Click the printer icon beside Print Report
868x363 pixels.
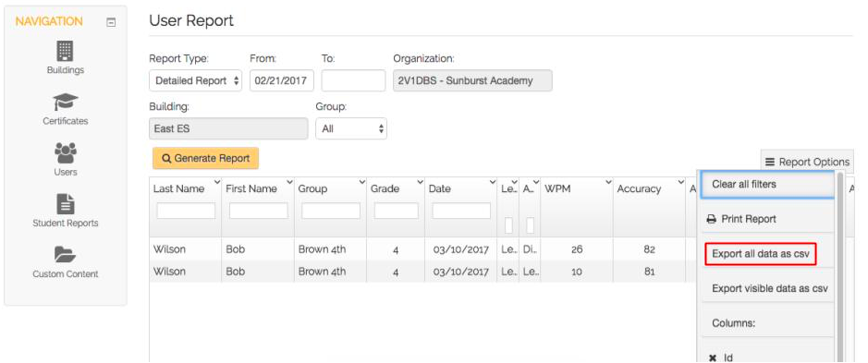(712, 219)
